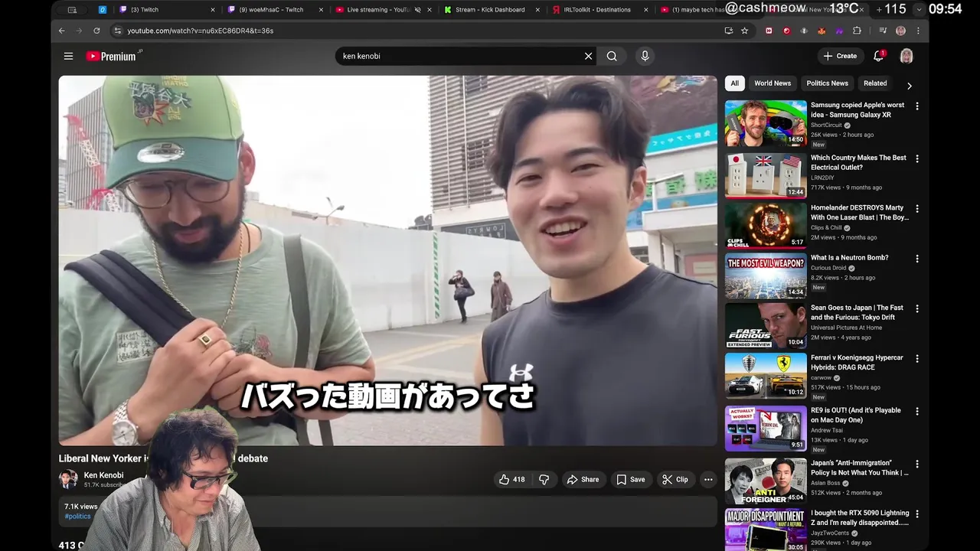This screenshot has height=551, width=980.
Task: Dislike the video
Action: [544, 480]
